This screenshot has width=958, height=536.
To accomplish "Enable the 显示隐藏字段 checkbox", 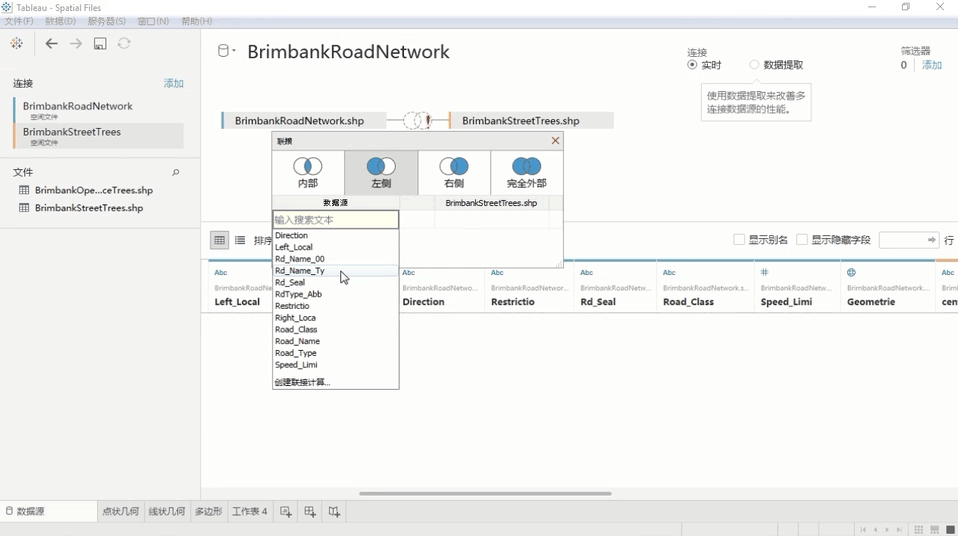I will pos(802,240).
